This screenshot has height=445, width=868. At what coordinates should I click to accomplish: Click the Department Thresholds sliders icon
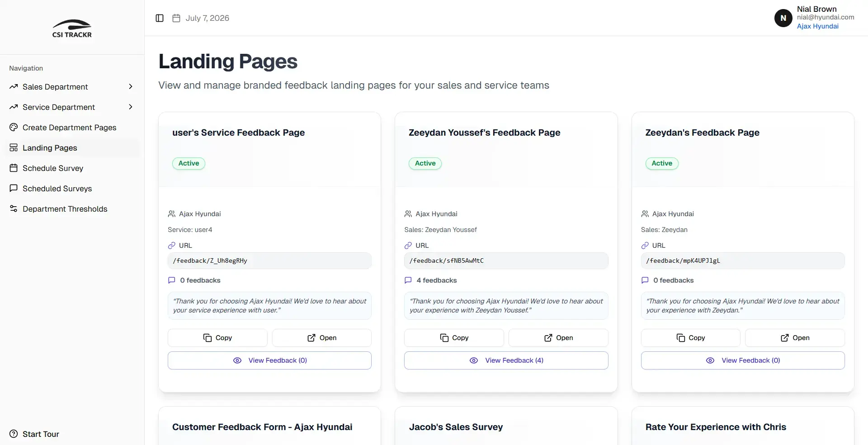[x=14, y=208]
